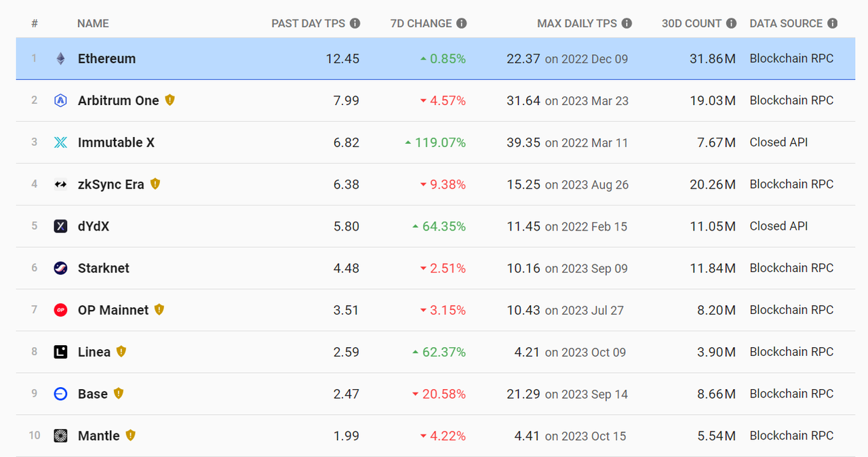
Task: Click the Immutable X logo icon
Action: coord(60,143)
